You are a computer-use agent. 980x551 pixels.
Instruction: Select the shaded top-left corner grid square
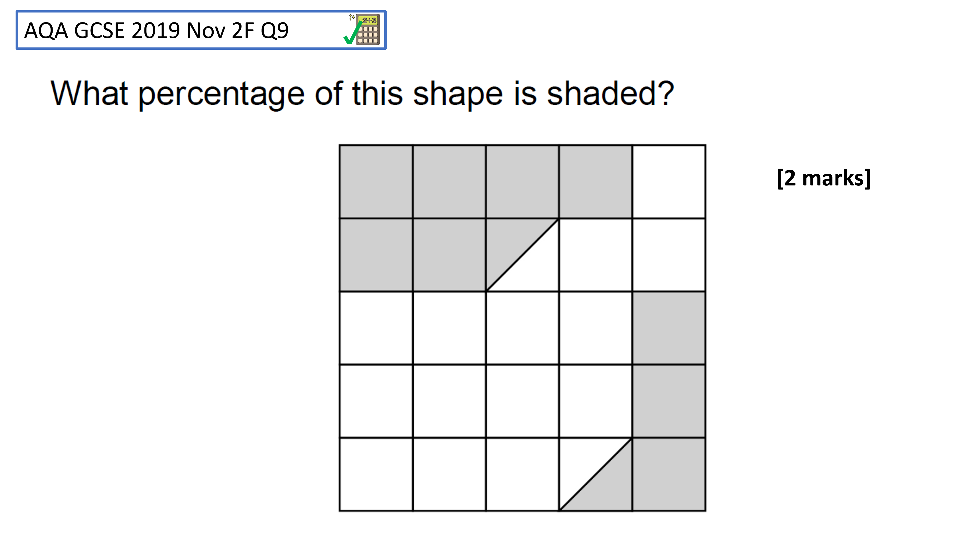376,182
